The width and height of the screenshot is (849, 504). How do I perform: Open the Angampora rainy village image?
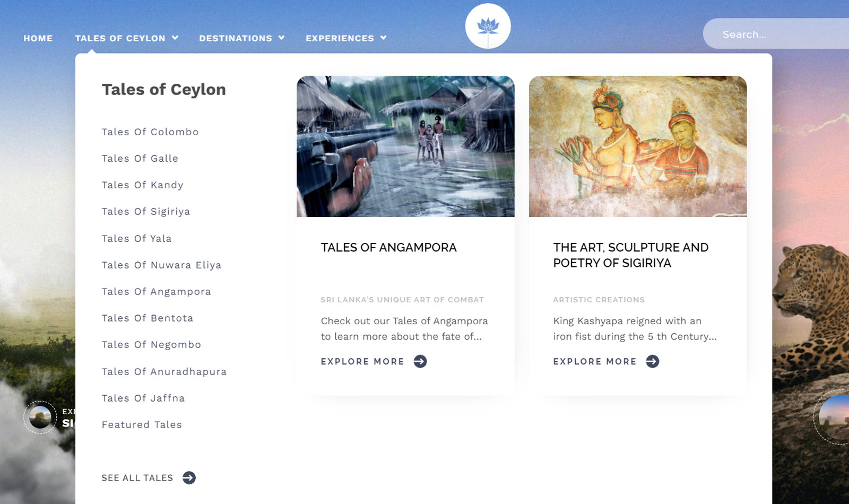tap(405, 146)
